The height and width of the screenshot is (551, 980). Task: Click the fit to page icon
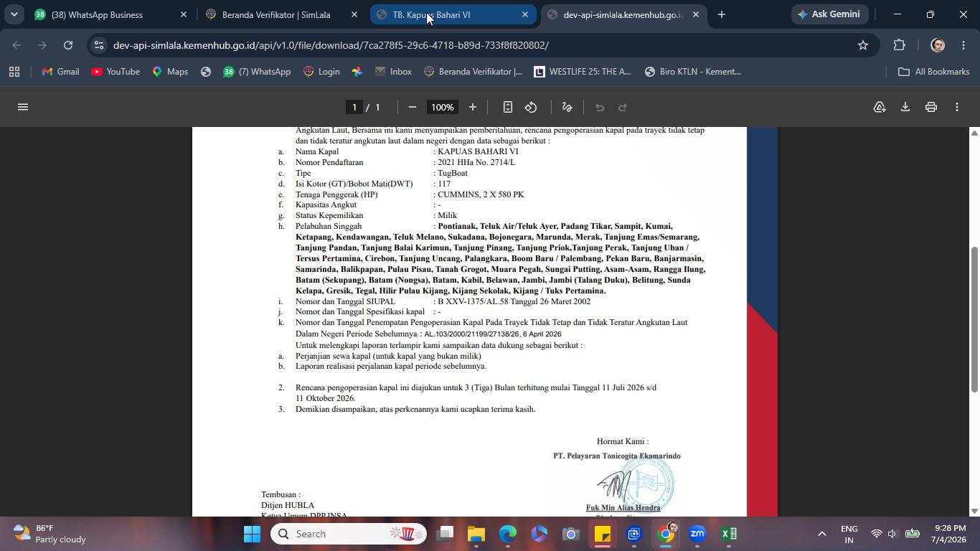pyautogui.click(x=507, y=107)
